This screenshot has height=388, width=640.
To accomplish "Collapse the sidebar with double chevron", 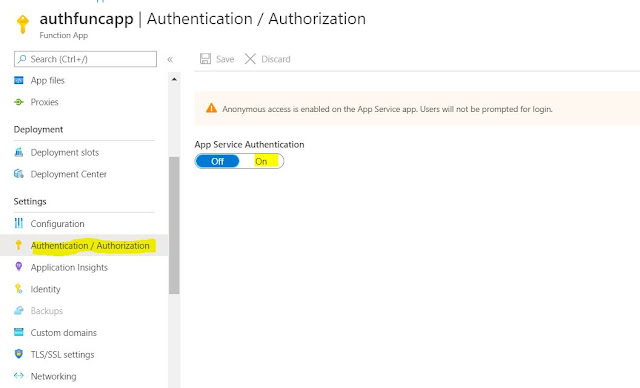I will tap(170, 60).
